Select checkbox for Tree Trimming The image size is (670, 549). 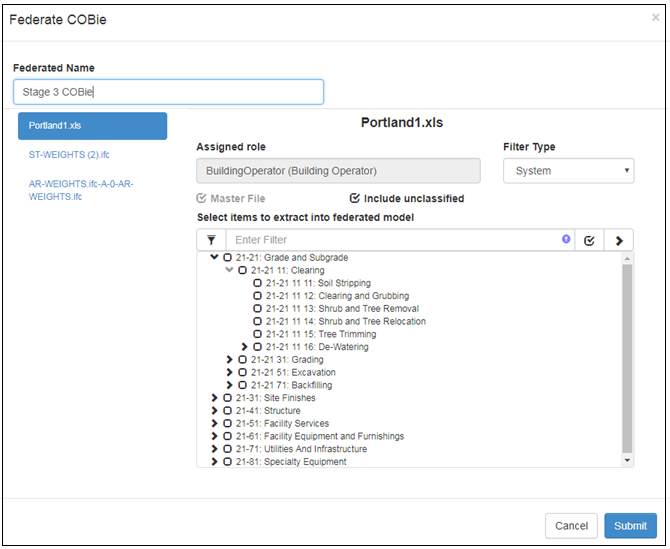257,334
